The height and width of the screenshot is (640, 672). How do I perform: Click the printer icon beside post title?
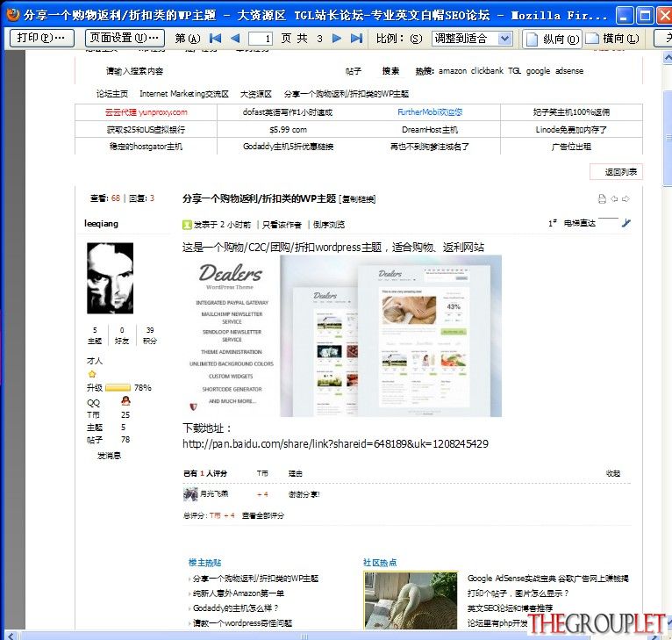pos(602,198)
